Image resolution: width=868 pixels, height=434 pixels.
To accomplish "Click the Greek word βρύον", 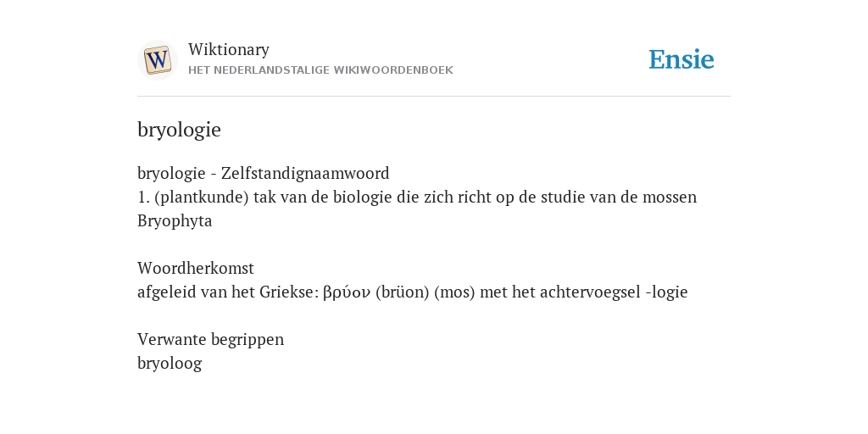I will tap(347, 292).
